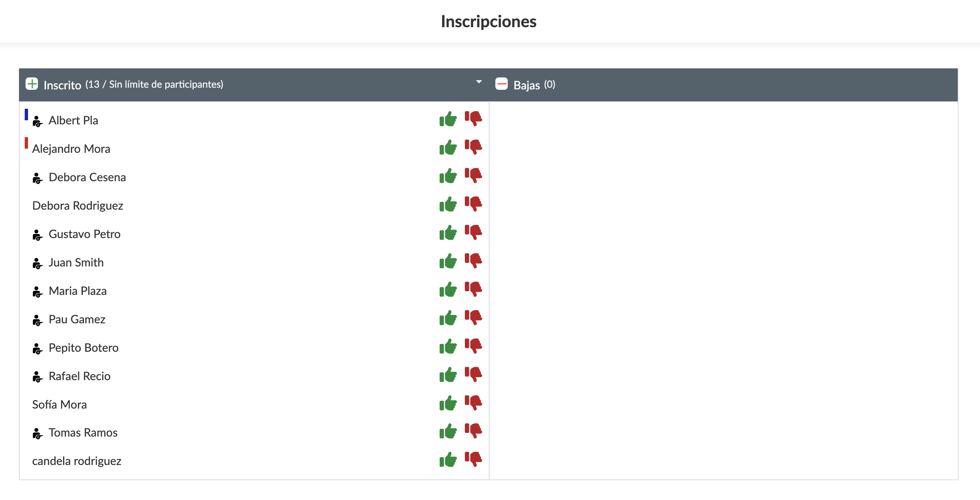Click thumbs down for Gustavo Petro
980x500 pixels.
click(473, 232)
